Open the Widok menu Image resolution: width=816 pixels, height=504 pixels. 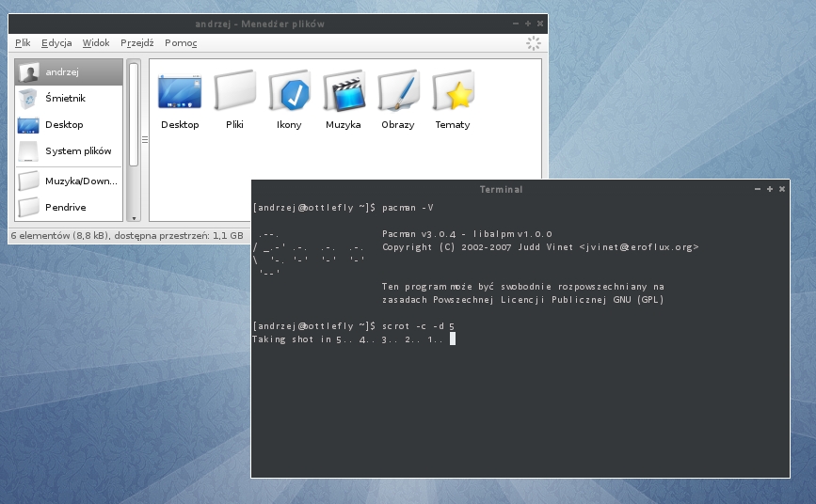(96, 43)
